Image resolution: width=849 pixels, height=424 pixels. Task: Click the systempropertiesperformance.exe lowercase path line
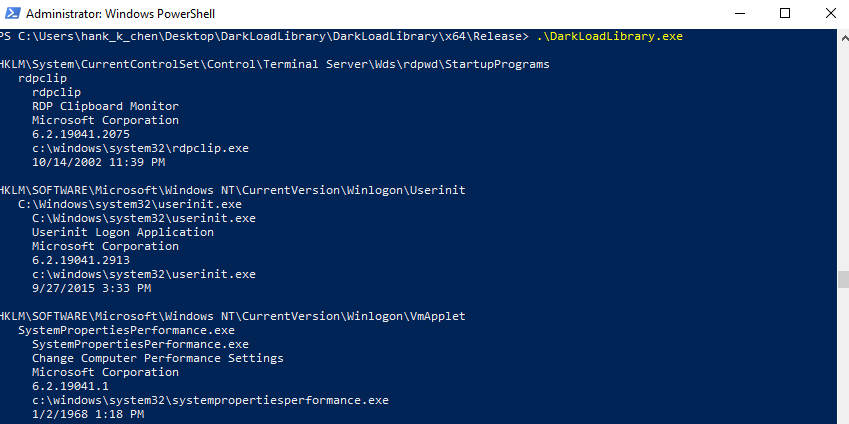point(210,401)
